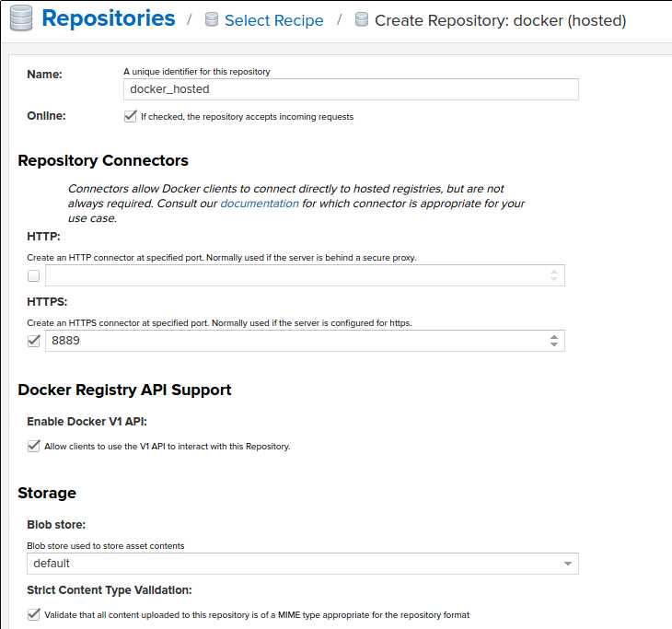Click the HTTP port spinner up arrow

click(x=553, y=271)
